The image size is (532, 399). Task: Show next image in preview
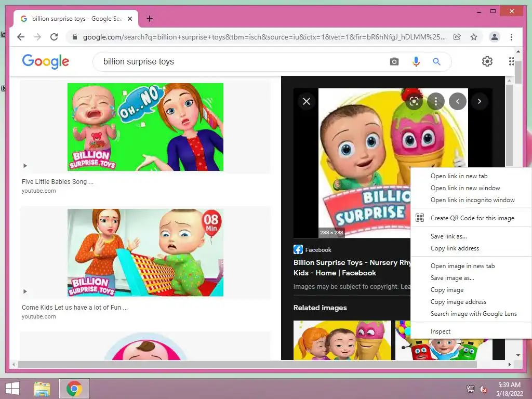tap(479, 101)
